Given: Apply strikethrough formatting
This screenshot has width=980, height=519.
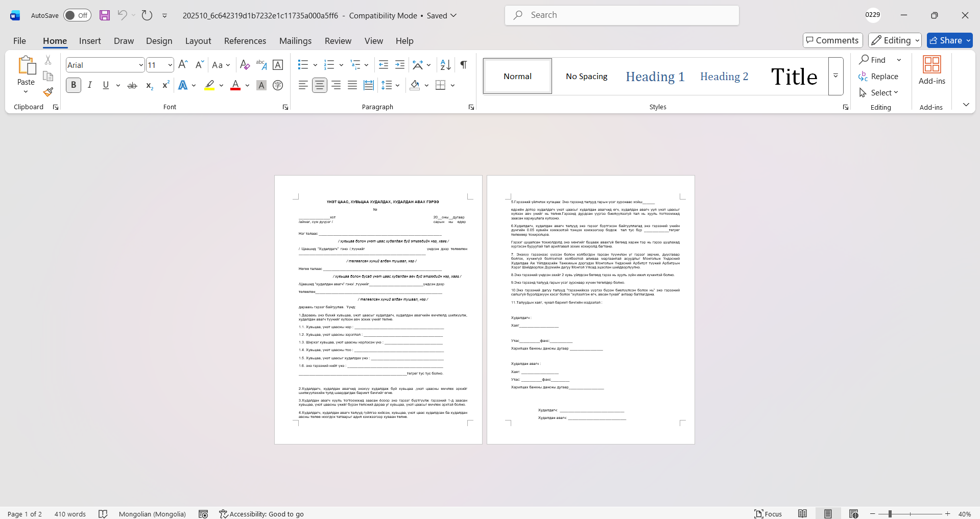Looking at the screenshot, I should 132,85.
